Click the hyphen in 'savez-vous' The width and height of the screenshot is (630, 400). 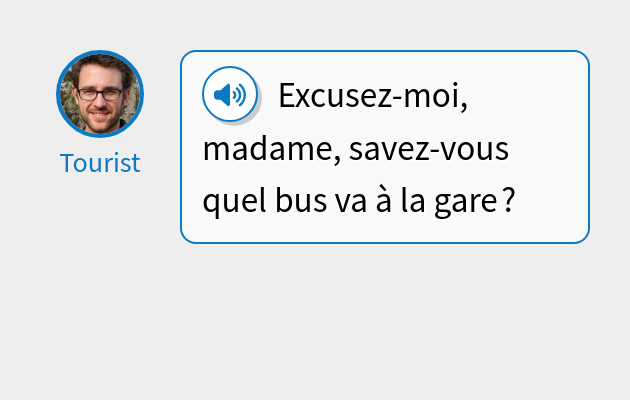(430, 154)
